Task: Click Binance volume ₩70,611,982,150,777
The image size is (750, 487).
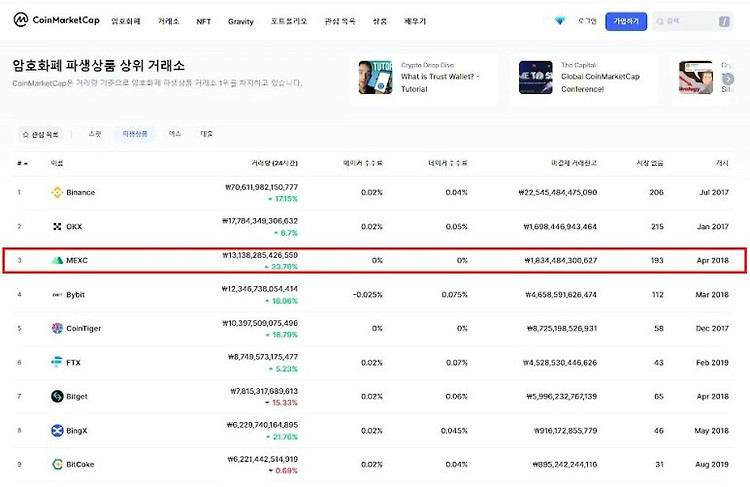Action: tap(262, 187)
